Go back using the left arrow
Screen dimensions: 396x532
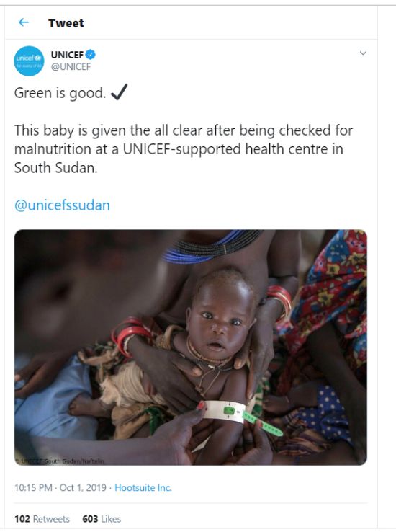23,22
